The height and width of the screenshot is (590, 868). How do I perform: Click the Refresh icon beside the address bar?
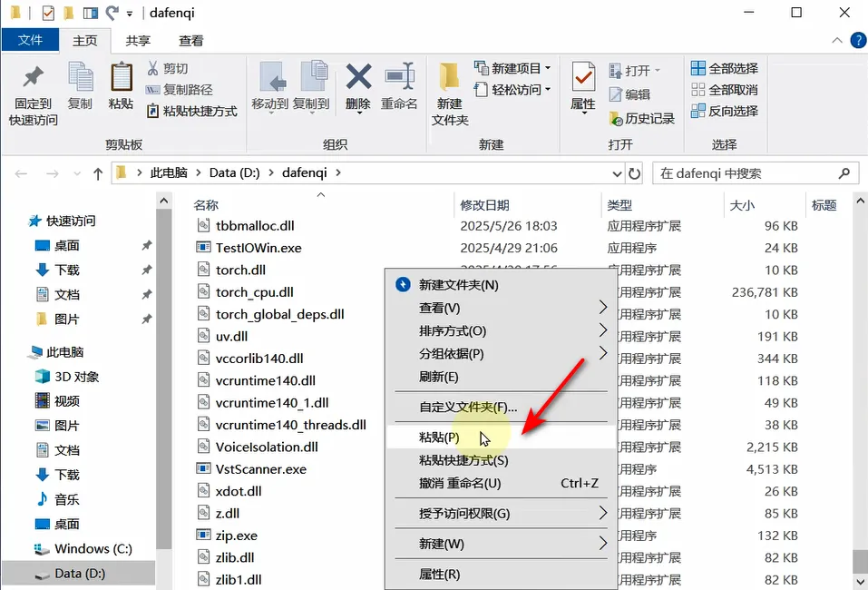pos(634,173)
